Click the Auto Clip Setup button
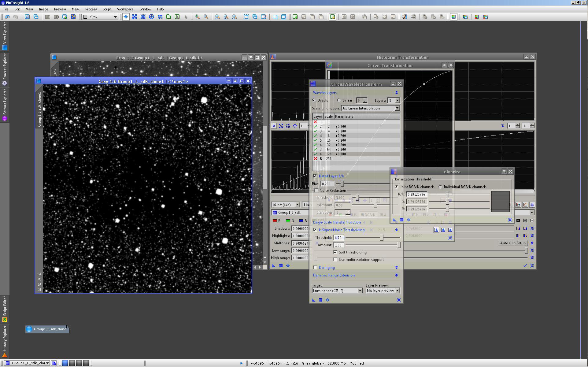588x367 pixels. point(513,243)
